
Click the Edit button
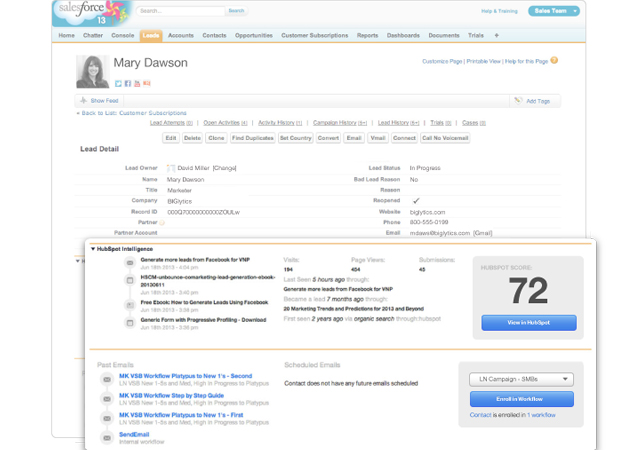point(171,138)
